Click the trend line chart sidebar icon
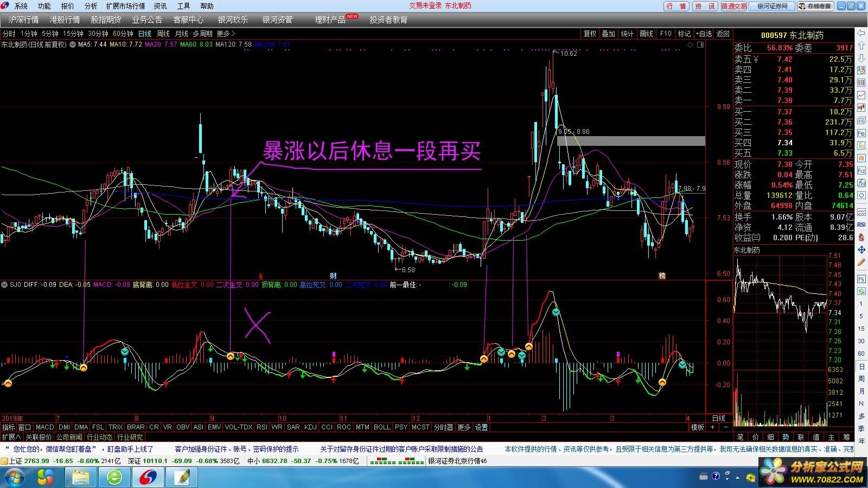 pos(861,95)
